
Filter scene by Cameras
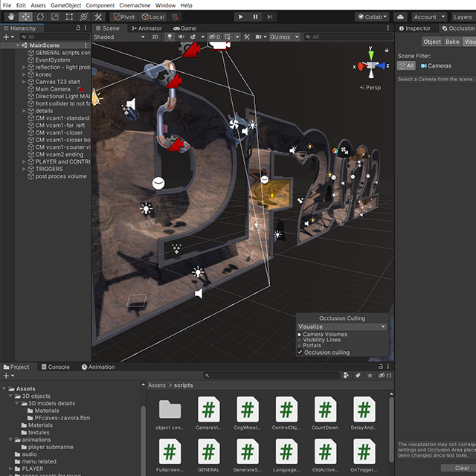click(436, 66)
